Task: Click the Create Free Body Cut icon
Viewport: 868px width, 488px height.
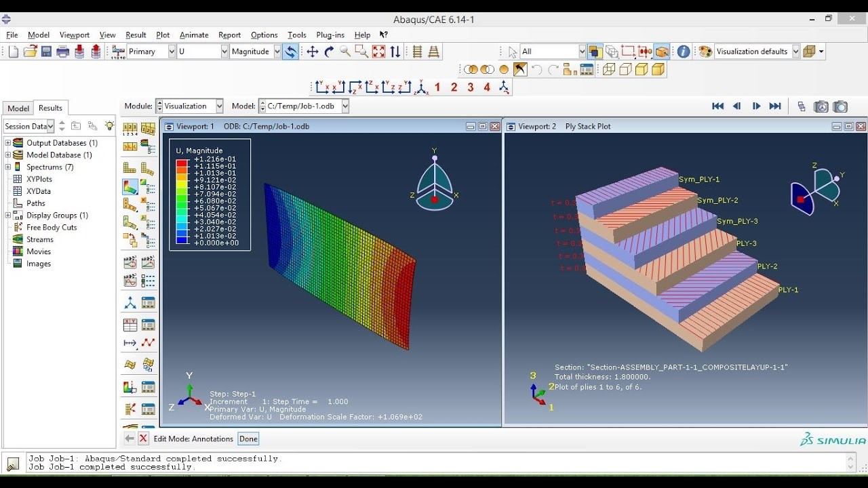Action: tap(130, 409)
